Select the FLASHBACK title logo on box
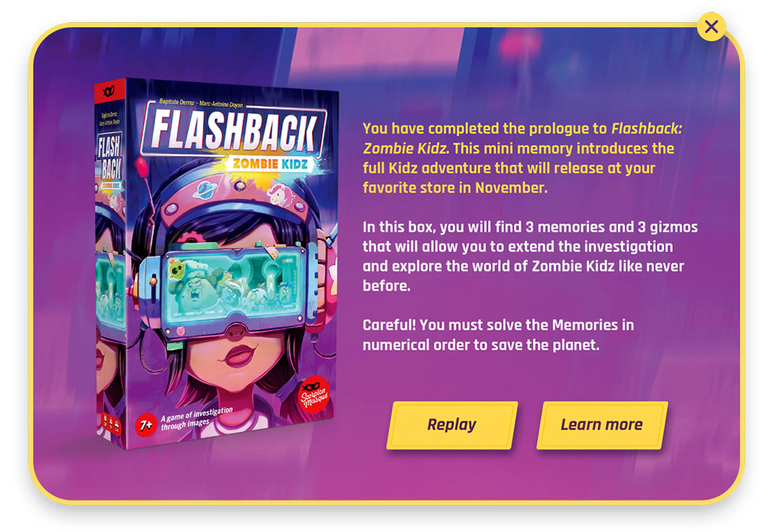 (x=233, y=131)
